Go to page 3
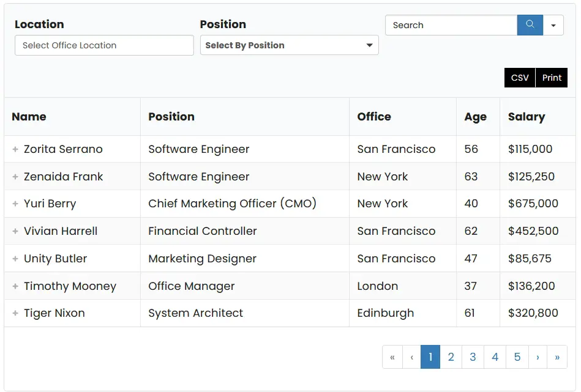This screenshot has width=581, height=392. coord(473,357)
